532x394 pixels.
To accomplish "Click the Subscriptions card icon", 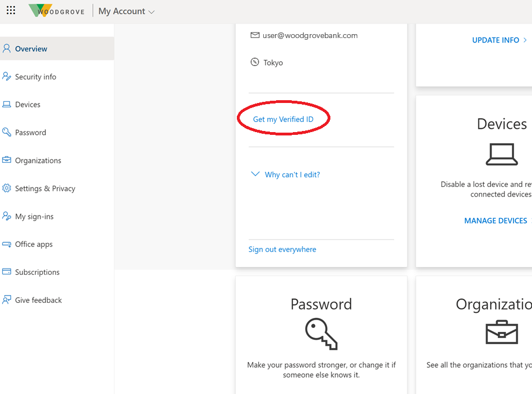I will coord(7,271).
